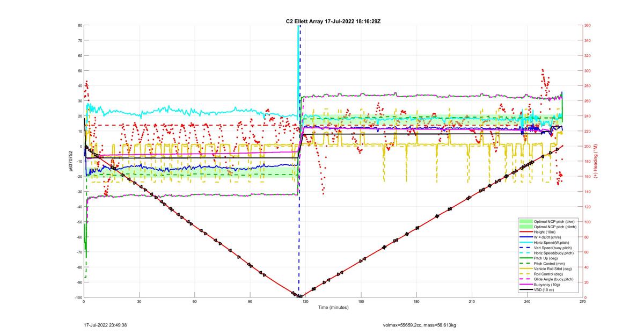Click left y-axis tick label '-100'
Image resolution: width=644 pixels, height=334 pixels.
77,297
